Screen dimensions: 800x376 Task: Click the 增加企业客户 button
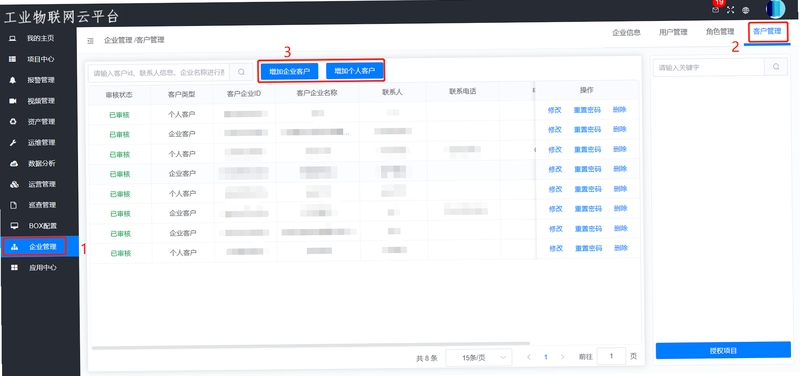pos(289,71)
